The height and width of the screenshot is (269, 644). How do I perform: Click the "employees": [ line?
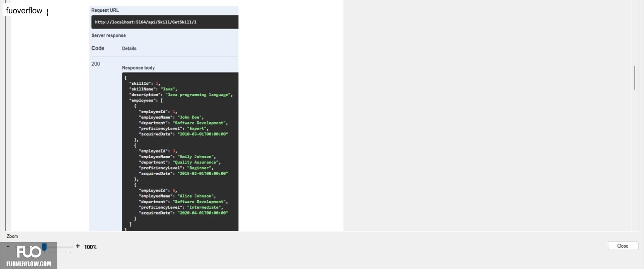pos(146,100)
